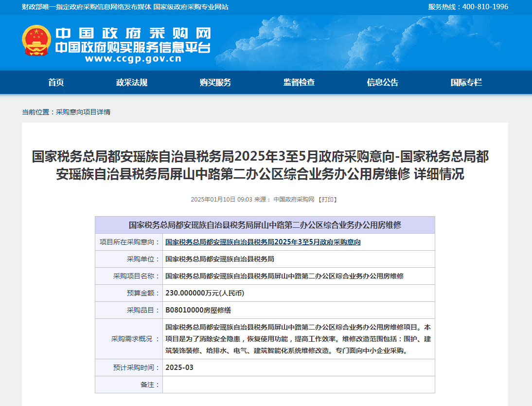Click the 财政部唯一指定 top banner tagline
532x406 pixels.
pyautogui.click(x=125, y=7)
